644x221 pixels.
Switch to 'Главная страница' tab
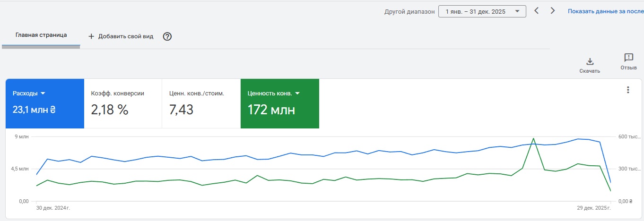(41, 35)
